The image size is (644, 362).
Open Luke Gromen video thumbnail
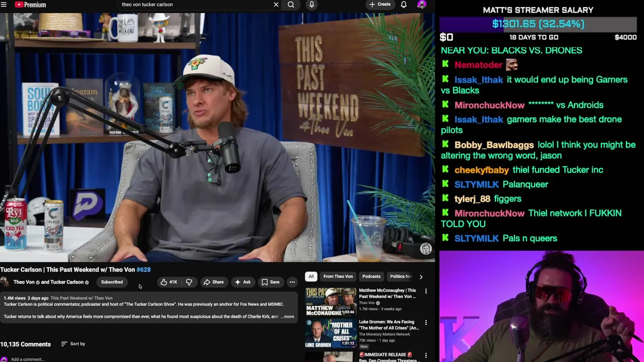(330, 333)
